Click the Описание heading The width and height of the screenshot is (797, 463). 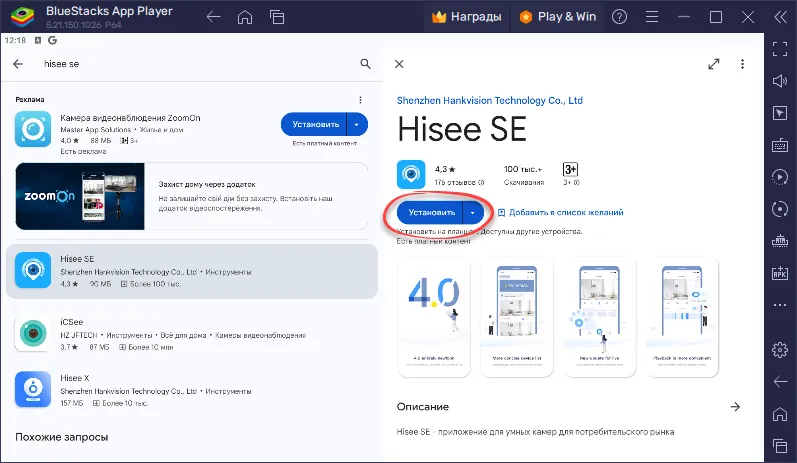coord(422,407)
